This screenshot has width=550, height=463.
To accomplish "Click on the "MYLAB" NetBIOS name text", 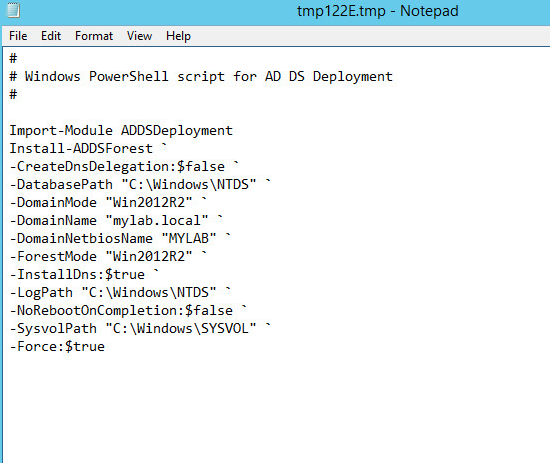I will point(188,238).
